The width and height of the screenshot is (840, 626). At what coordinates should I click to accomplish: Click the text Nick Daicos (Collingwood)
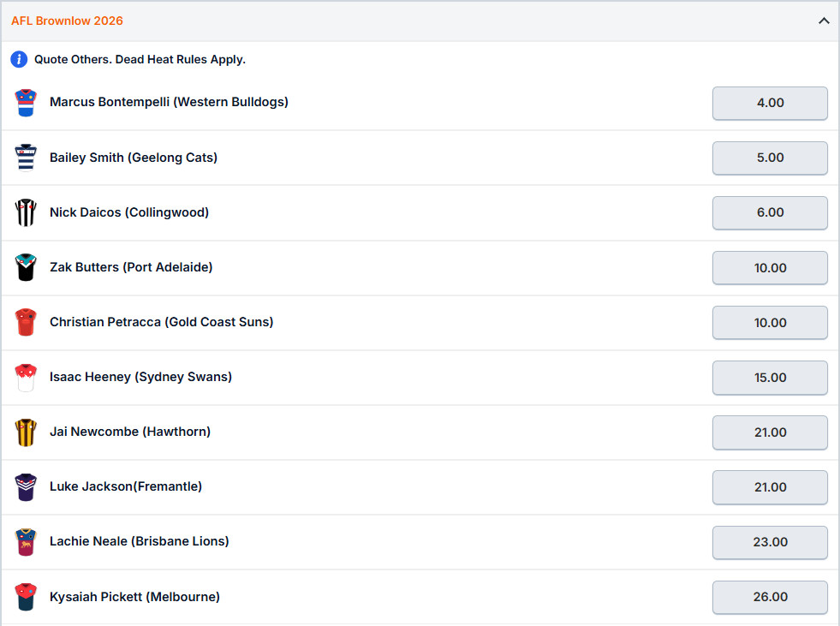(x=129, y=212)
